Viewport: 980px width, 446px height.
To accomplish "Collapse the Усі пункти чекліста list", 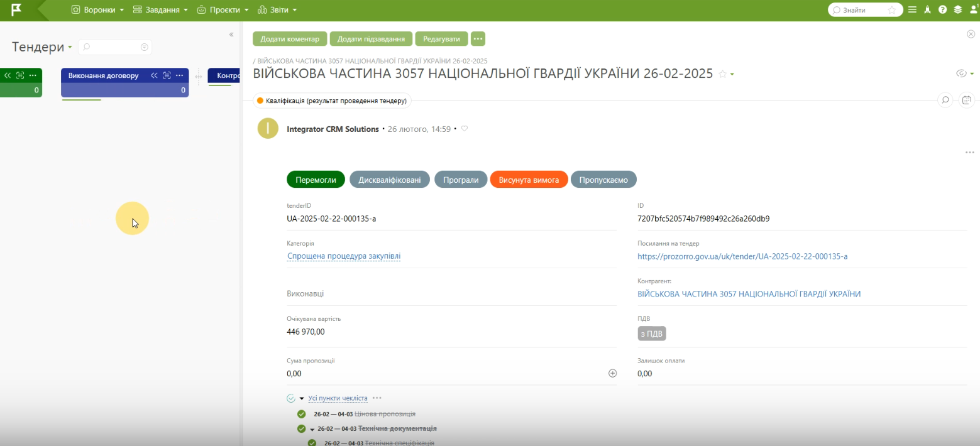I will 302,398.
